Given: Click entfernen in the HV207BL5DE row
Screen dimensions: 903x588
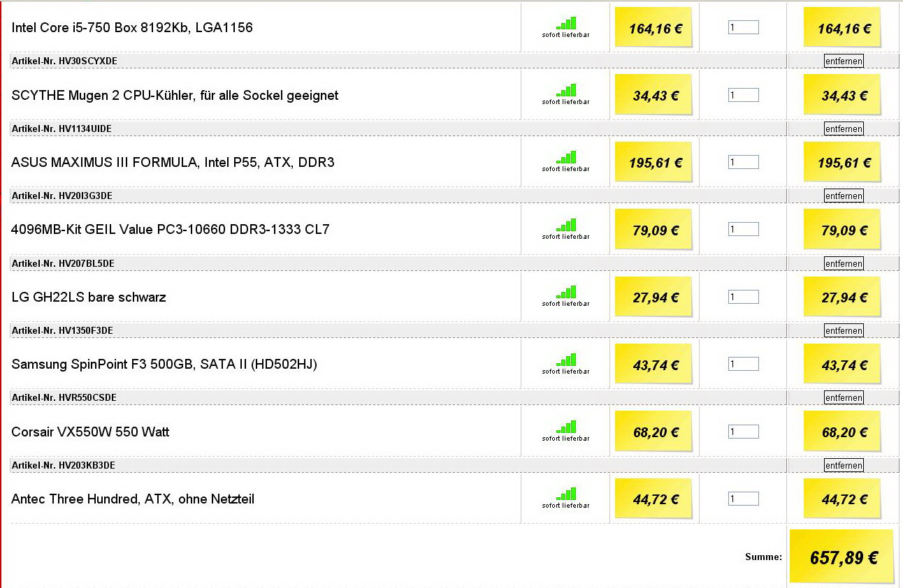Looking at the screenshot, I should [x=844, y=263].
